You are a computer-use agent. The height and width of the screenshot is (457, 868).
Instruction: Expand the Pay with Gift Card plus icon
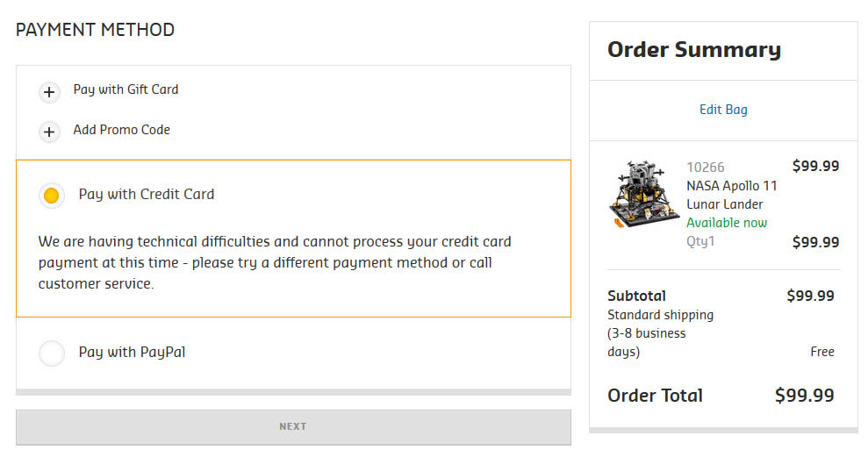click(49, 92)
